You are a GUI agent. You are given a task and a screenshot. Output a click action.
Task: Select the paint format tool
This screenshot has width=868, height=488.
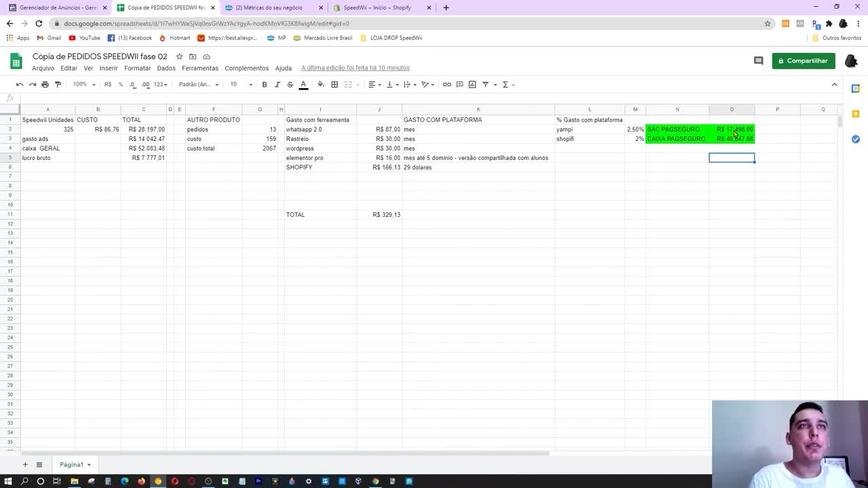(x=58, y=85)
